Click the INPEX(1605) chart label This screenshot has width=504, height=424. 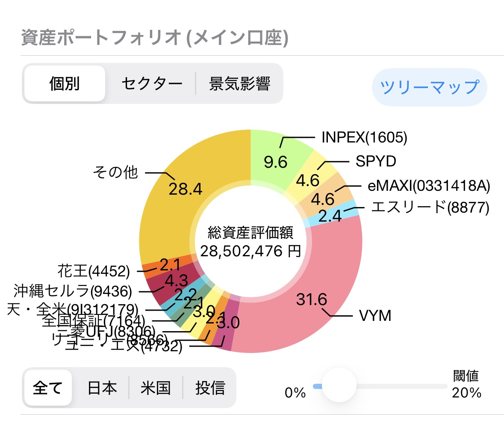tap(364, 137)
